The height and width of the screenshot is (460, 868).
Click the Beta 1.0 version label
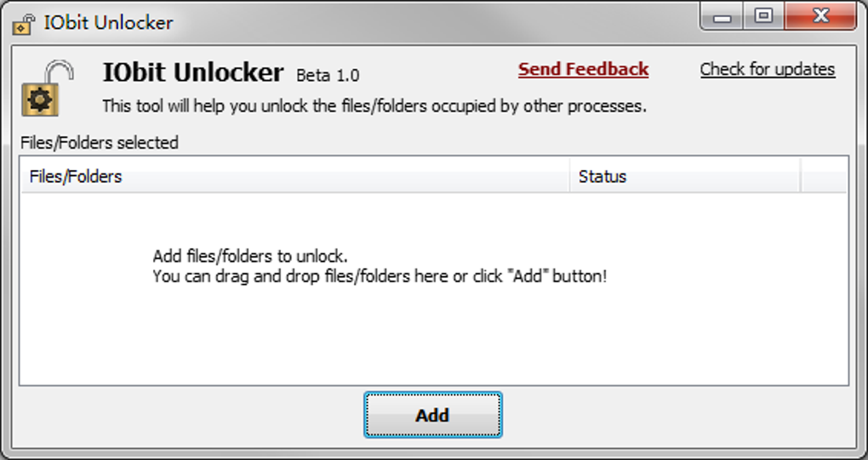pos(328,76)
